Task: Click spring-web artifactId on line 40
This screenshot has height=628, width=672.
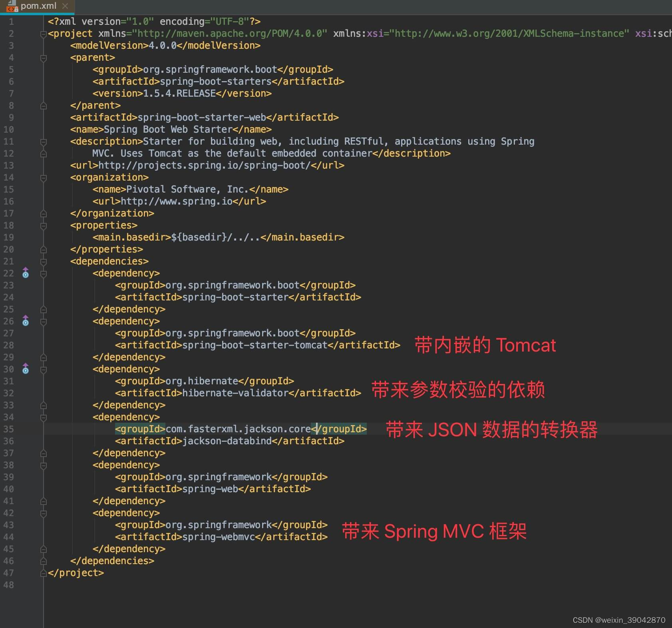Action: click(210, 489)
